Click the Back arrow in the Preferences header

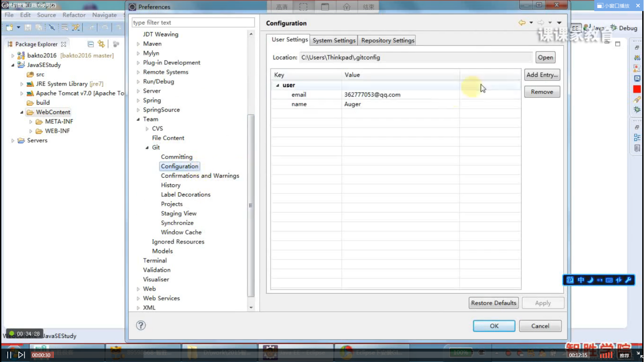[x=522, y=23]
